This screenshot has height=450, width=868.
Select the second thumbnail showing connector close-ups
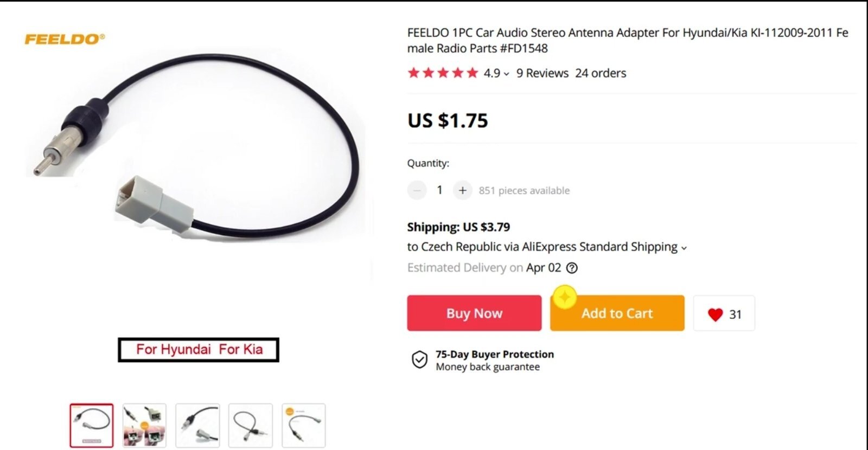(x=144, y=426)
